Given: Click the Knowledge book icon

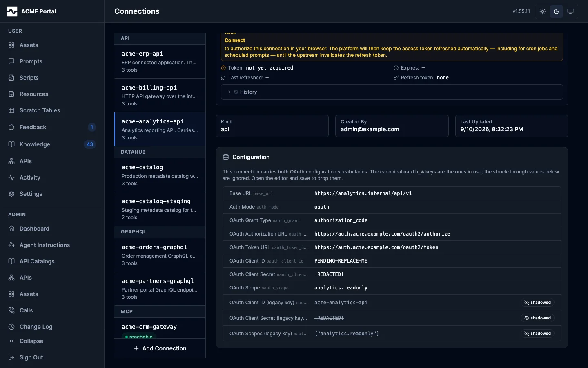Looking at the screenshot, I should 11,144.
